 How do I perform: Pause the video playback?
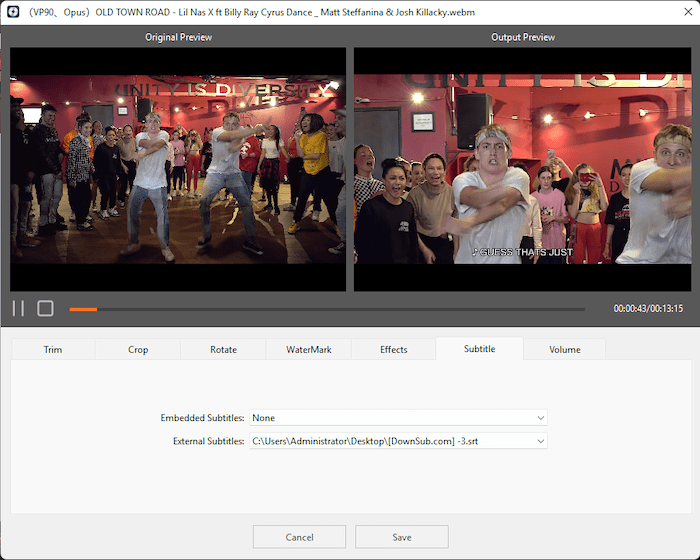(18, 308)
